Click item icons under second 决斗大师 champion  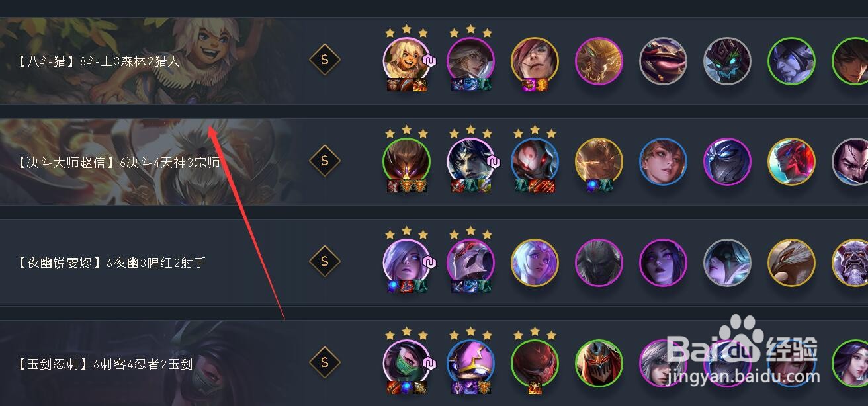tap(470, 186)
